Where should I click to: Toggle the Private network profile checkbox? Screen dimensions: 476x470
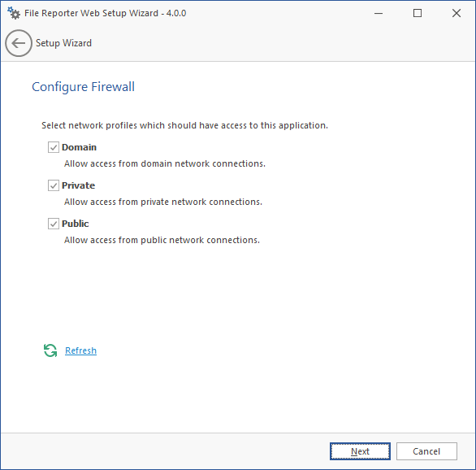coord(54,185)
